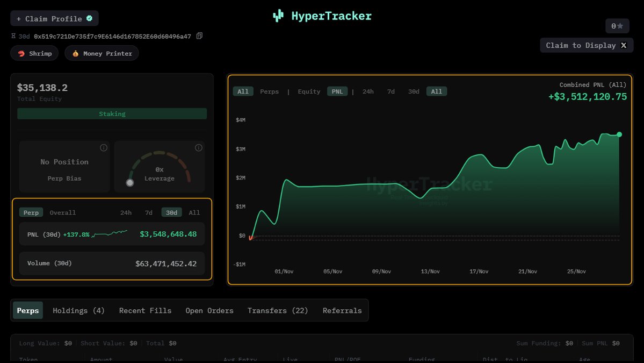This screenshot has width=644, height=363.
Task: Open the Transfers (22) tab
Action: 278,310
